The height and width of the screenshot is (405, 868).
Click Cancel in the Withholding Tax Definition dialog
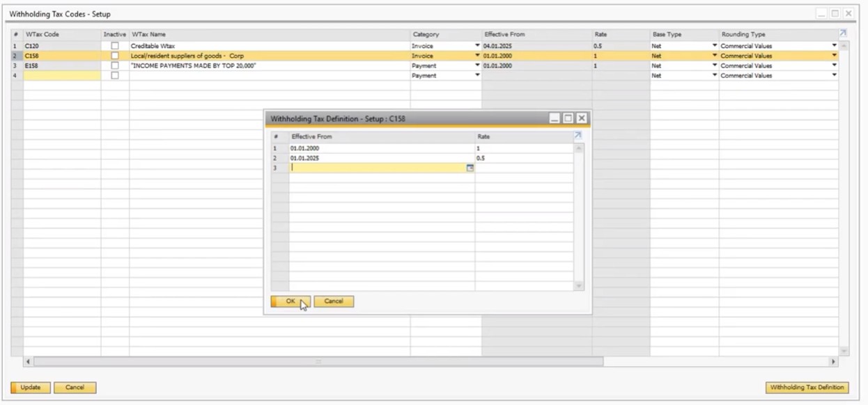coord(334,301)
